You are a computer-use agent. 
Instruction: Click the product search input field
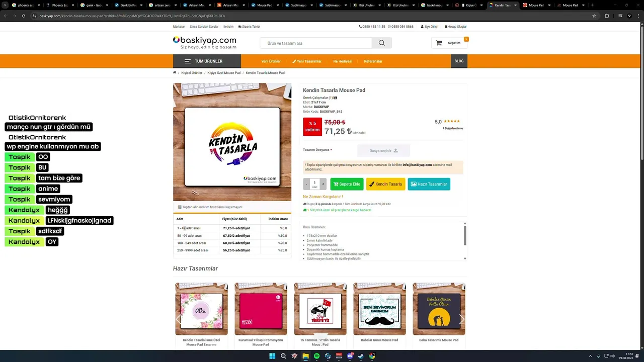[316, 43]
